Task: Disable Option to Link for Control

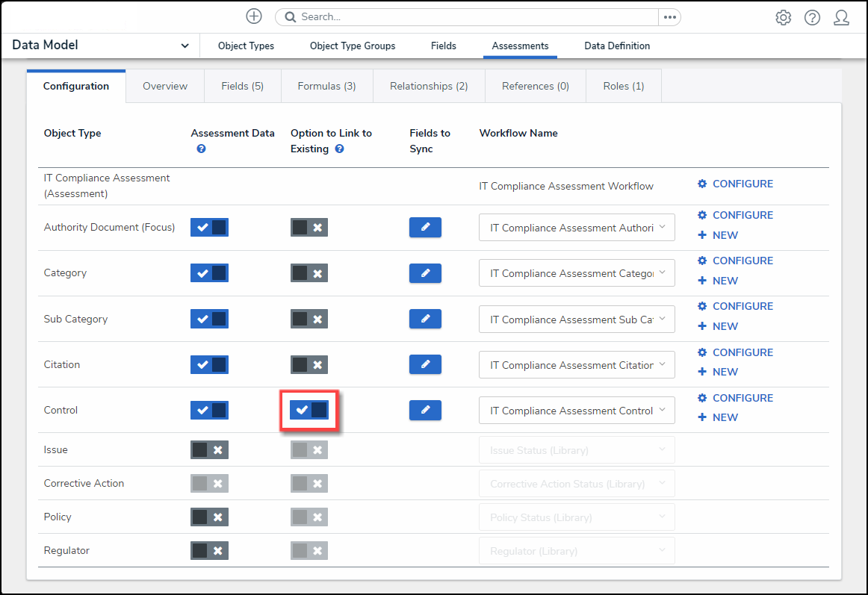Action: [309, 410]
